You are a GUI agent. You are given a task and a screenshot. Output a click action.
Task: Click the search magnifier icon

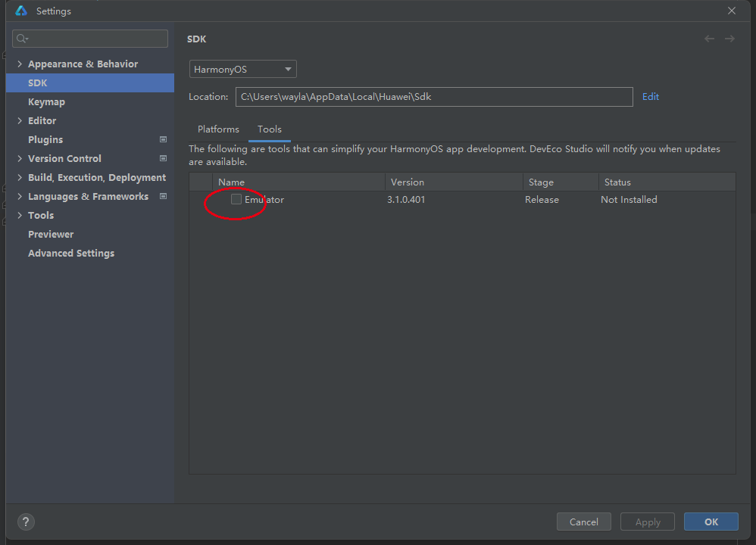[22, 39]
